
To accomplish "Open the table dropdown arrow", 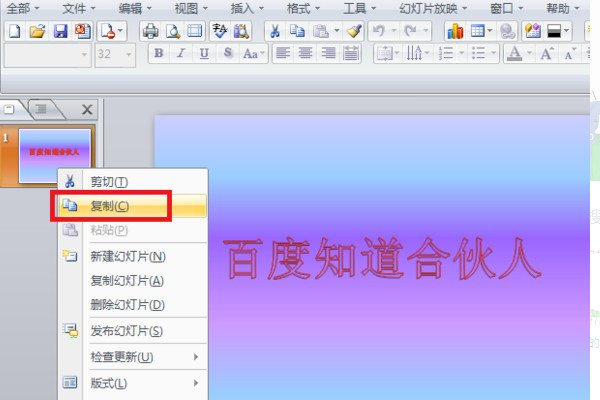I will 489,31.
